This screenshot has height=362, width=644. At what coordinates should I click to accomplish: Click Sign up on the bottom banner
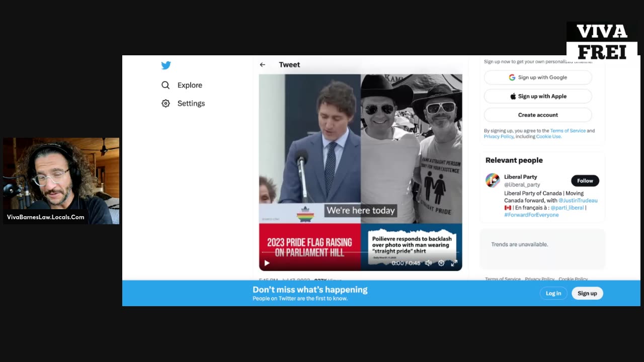587,293
